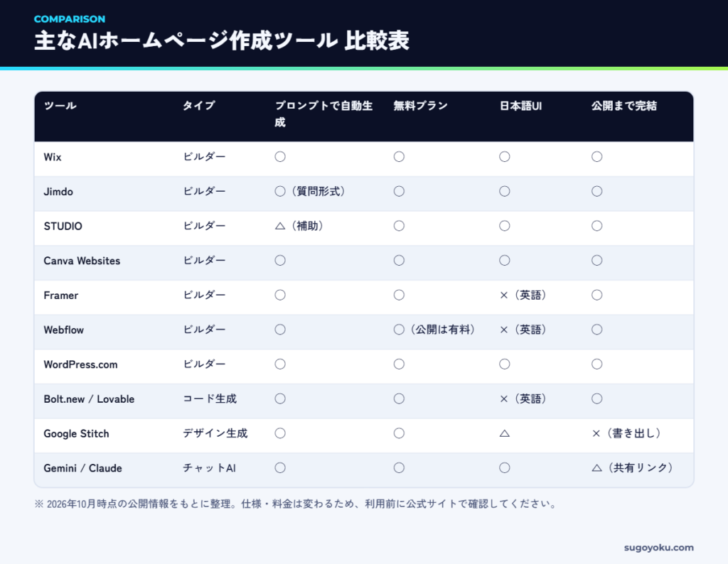
Task: Click the ビルダー cell in STUDIO row
Action: pyautogui.click(x=204, y=226)
